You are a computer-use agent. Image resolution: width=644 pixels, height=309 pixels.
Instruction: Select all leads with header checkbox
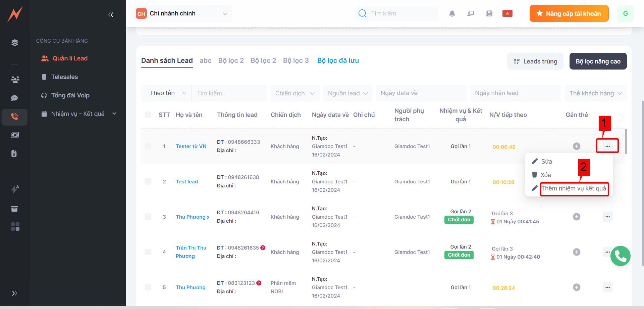[148, 115]
